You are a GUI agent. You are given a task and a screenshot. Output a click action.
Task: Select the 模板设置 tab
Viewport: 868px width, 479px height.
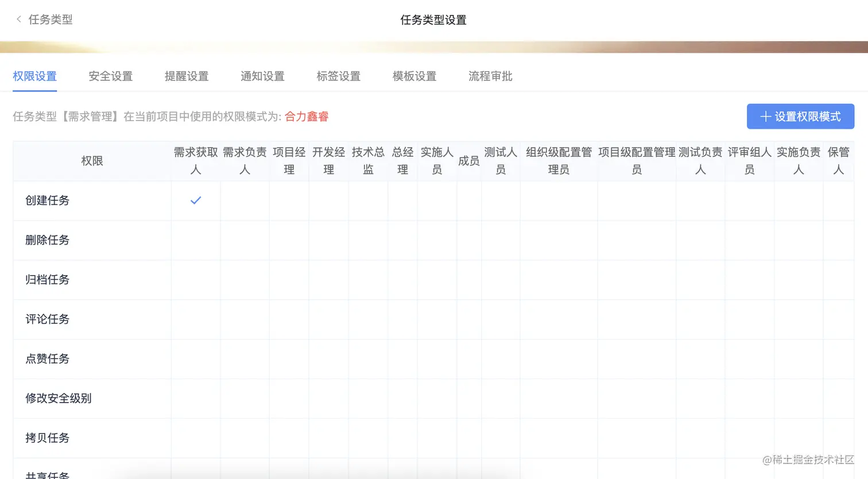[x=414, y=76]
